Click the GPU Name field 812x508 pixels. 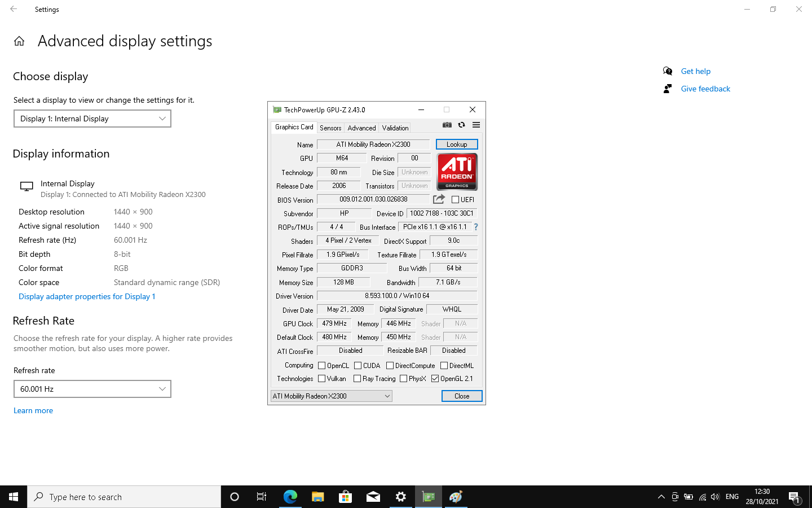click(373, 144)
